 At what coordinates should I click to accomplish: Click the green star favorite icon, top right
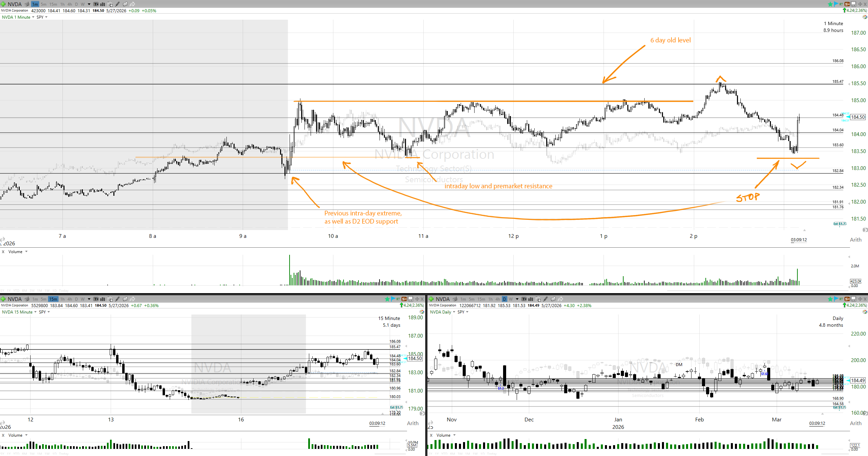point(830,4)
